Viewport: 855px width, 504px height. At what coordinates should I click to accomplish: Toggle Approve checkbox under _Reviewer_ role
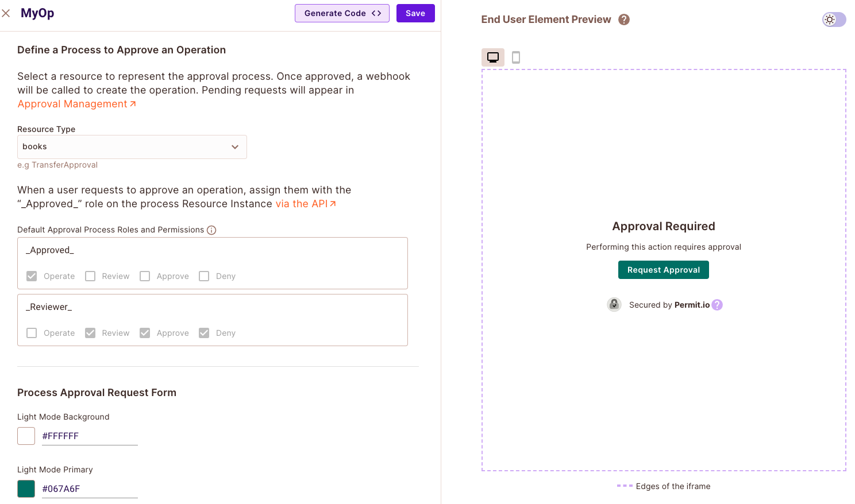coord(145,333)
